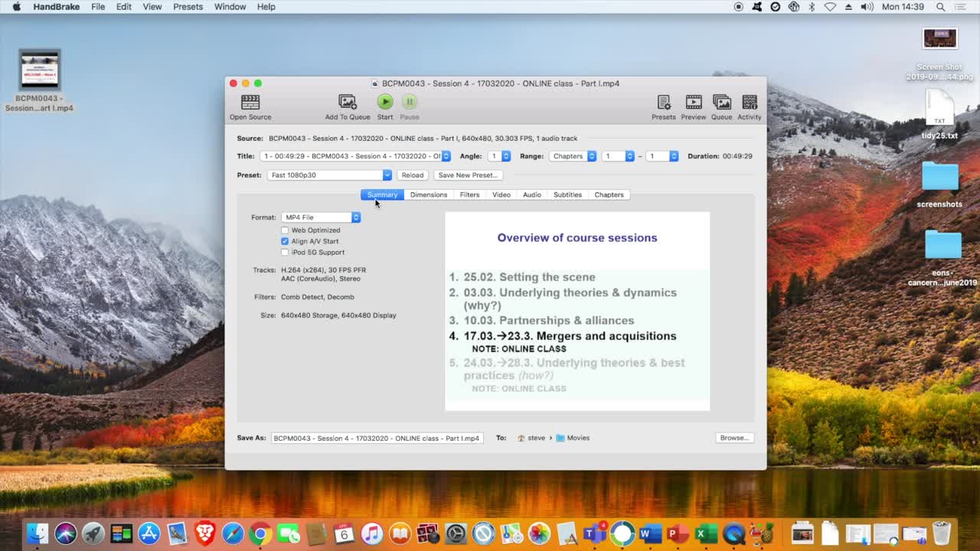The width and height of the screenshot is (980, 551).
Task: Open the File menu
Action: point(98,7)
